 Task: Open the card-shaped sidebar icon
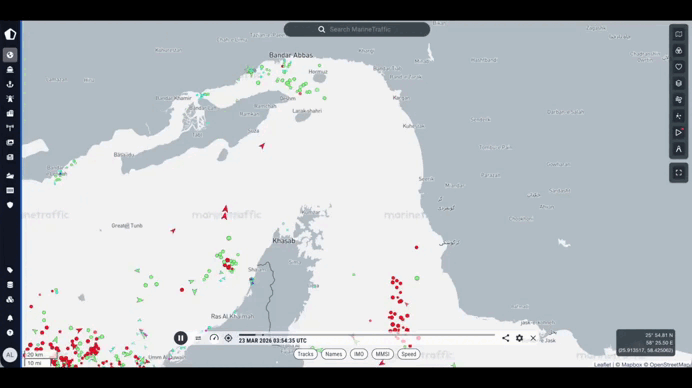pos(10,190)
